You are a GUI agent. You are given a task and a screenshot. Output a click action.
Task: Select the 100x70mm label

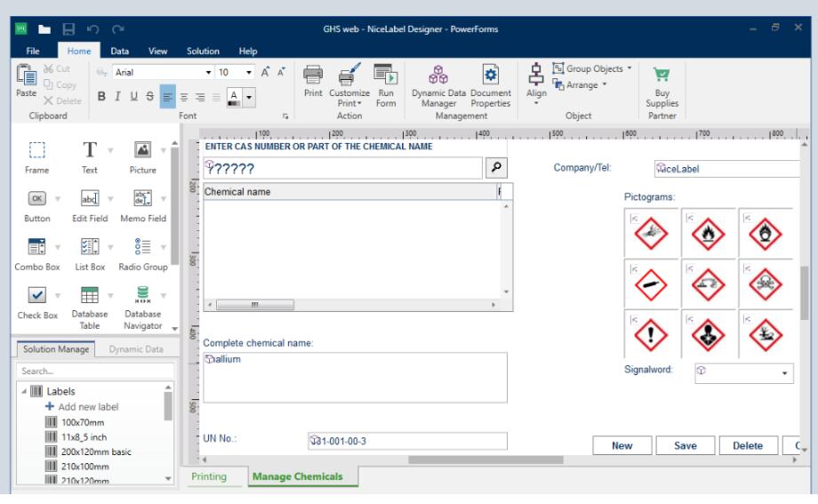[75, 422]
